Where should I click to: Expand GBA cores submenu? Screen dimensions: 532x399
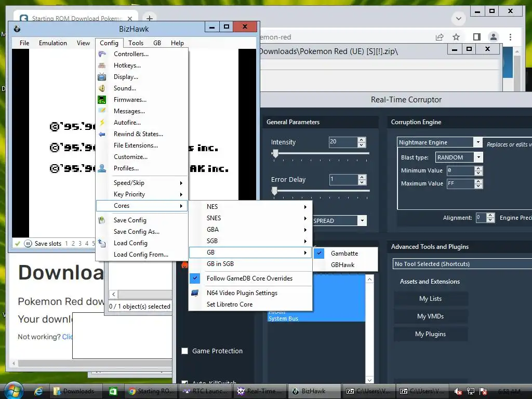[250, 229]
